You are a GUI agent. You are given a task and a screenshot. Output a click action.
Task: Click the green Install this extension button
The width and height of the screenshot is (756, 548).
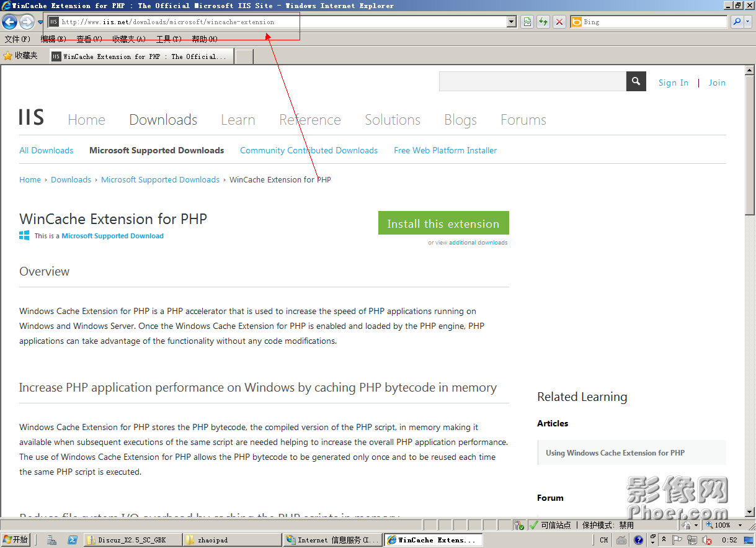pyautogui.click(x=443, y=223)
